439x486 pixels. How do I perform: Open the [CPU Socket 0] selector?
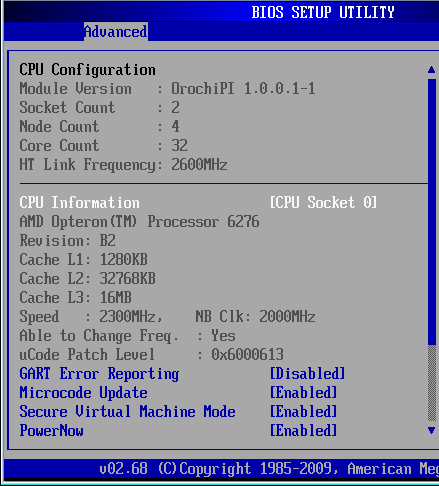[323, 203]
